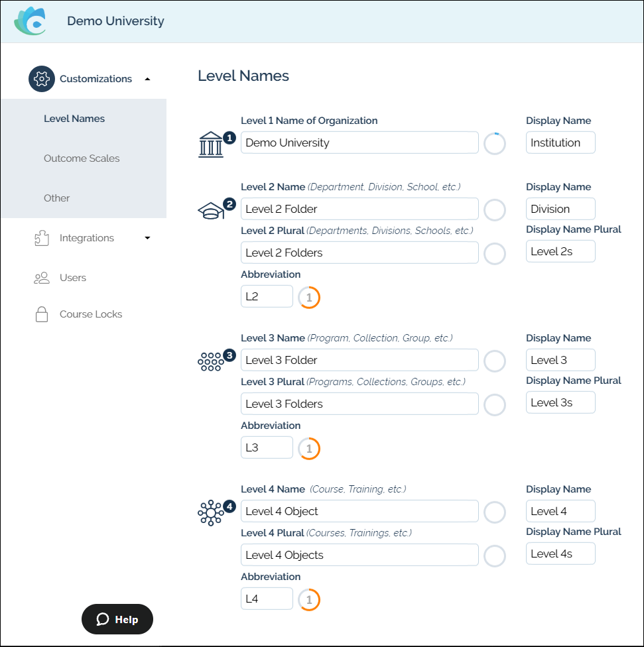Image resolution: width=644 pixels, height=647 pixels.
Task: Open the Help chat button
Action: click(117, 619)
